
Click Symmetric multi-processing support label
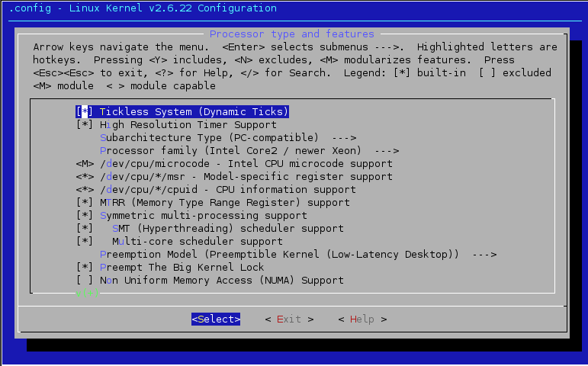tap(204, 216)
